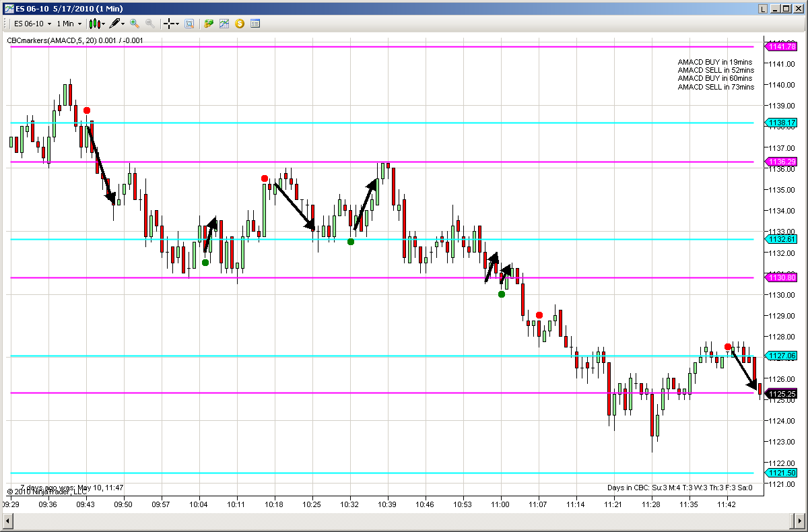Click the 09:29 time axis label

10,504
